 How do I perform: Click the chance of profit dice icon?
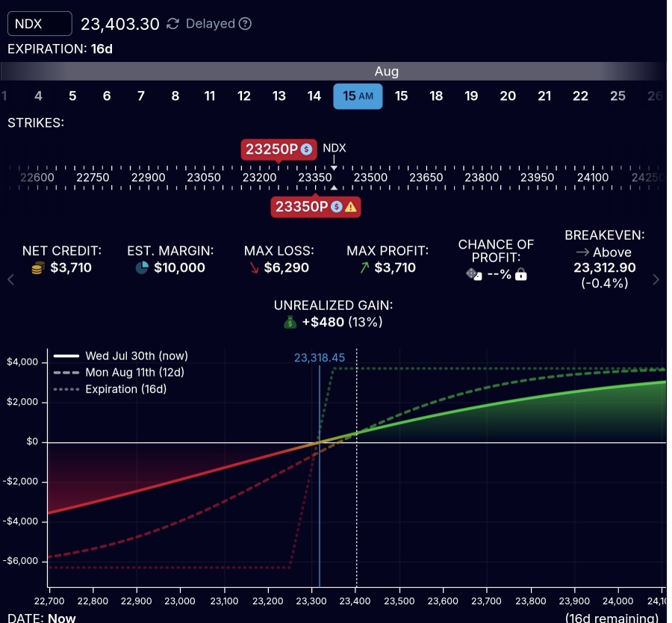point(474,274)
